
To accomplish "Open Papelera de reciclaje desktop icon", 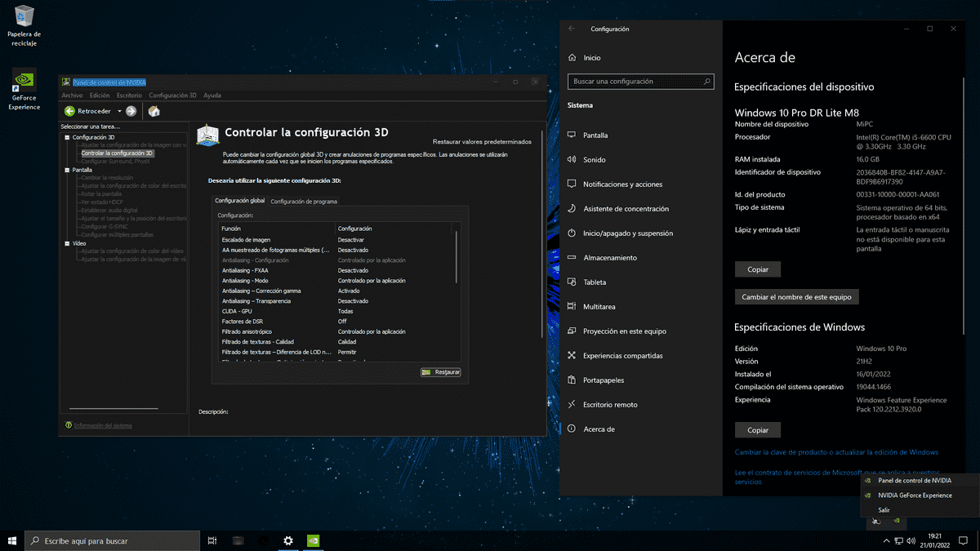I will pyautogui.click(x=24, y=23).
